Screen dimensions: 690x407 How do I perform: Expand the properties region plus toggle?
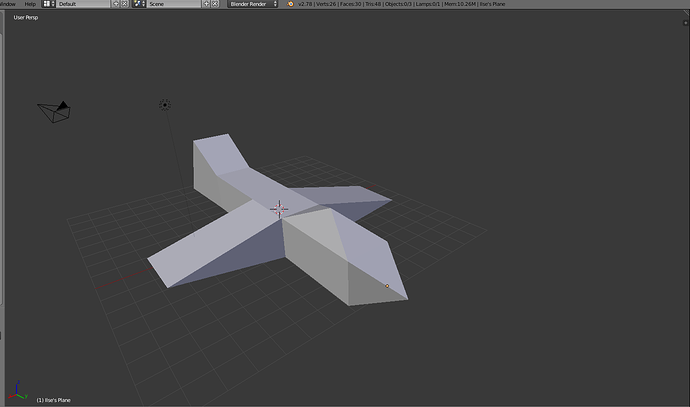[x=685, y=23]
